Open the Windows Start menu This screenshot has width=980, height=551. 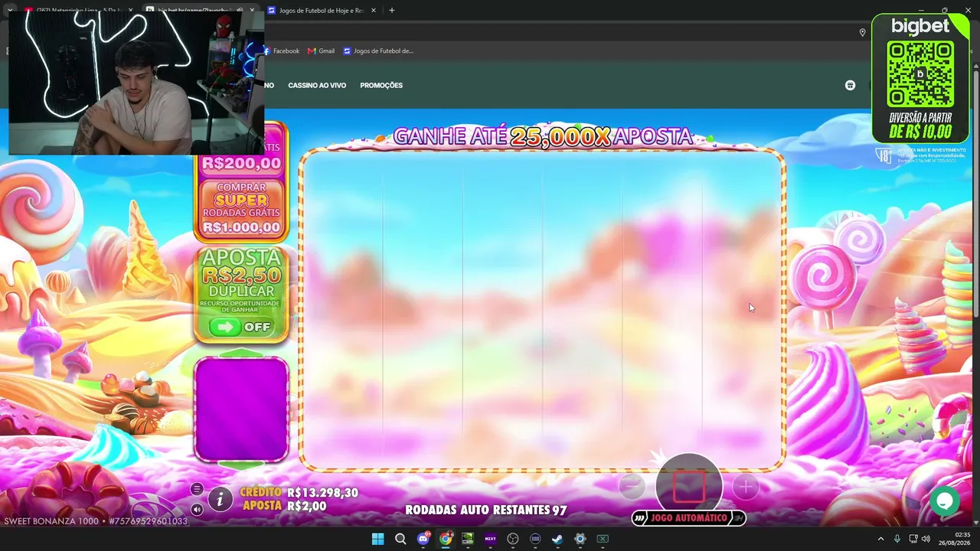pos(377,539)
